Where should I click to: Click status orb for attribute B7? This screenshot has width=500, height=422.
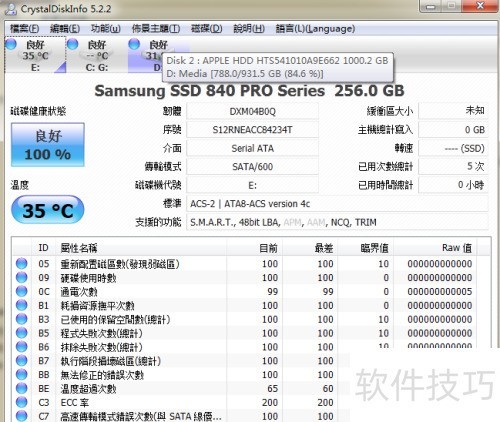point(22,361)
